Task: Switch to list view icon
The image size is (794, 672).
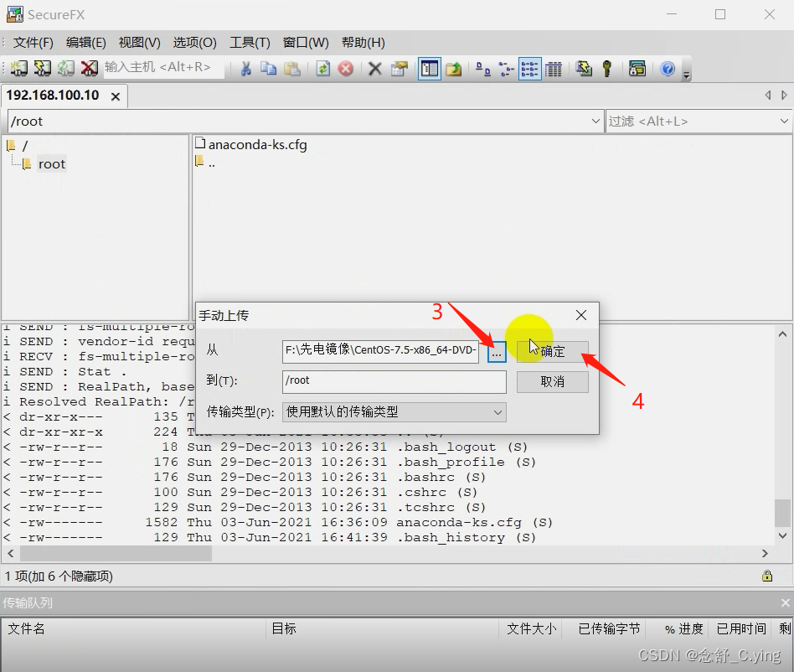Action: (x=529, y=69)
